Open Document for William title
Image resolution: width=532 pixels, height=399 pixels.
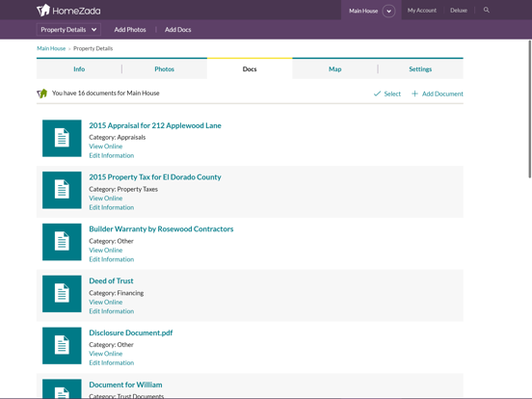click(x=125, y=385)
